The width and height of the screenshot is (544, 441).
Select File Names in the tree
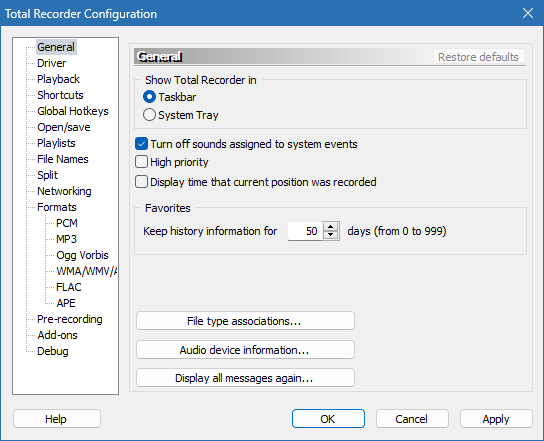(x=63, y=159)
